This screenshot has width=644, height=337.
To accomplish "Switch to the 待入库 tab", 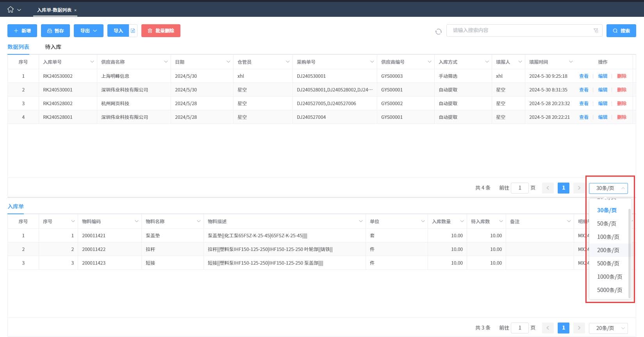I will click(53, 47).
